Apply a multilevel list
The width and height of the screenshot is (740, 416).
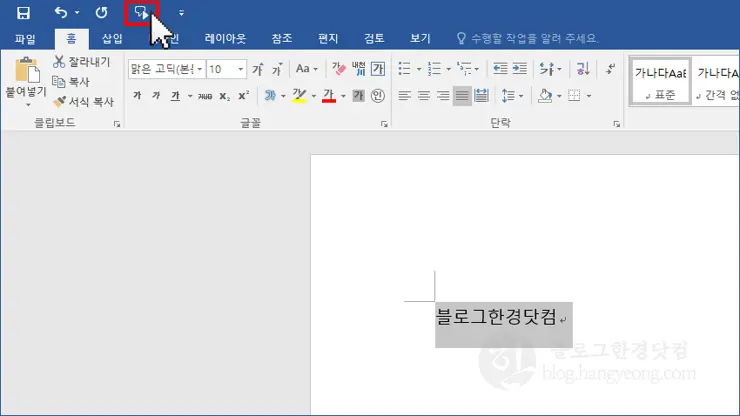(x=464, y=69)
